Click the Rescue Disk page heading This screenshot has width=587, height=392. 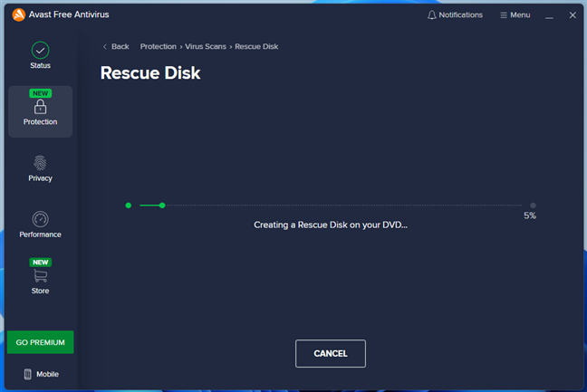coord(150,73)
